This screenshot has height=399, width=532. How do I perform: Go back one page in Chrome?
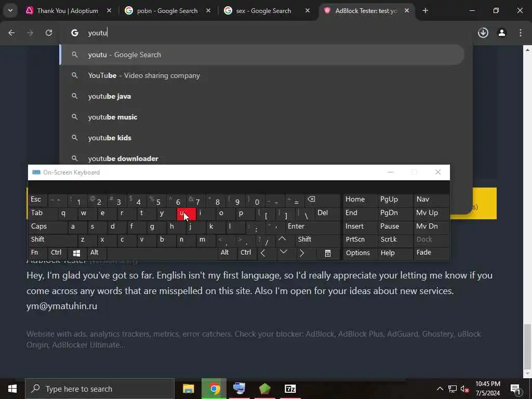(11, 33)
